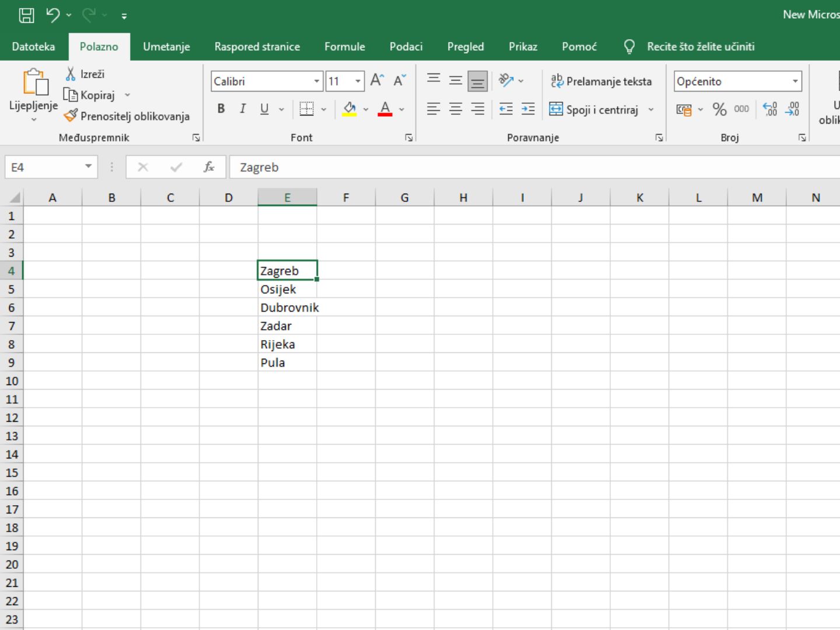
Task: Click Izreži cut button
Action: click(x=85, y=74)
